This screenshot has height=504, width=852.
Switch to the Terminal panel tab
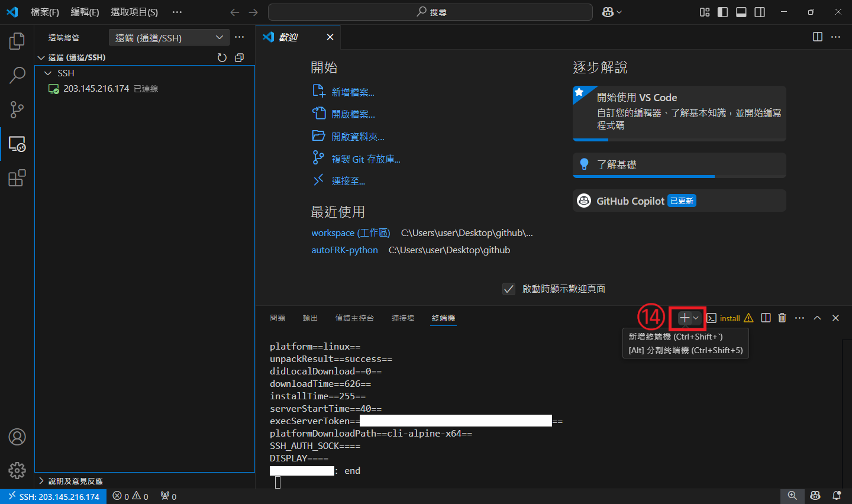pyautogui.click(x=443, y=318)
